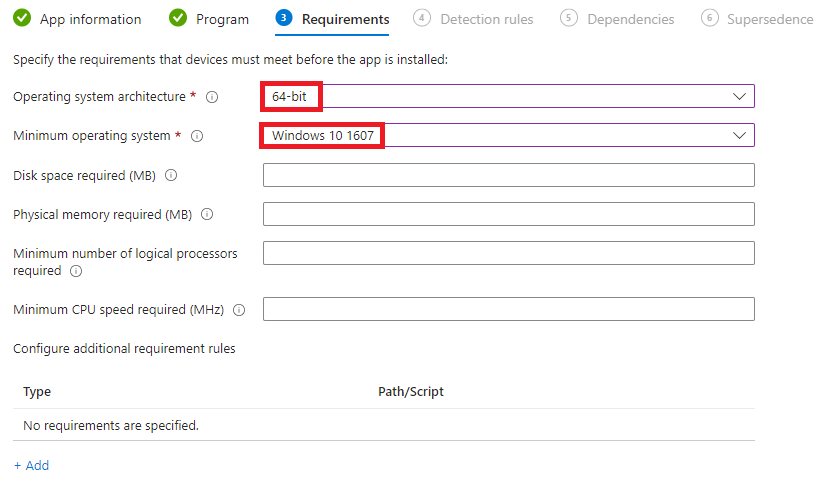Show info for minimum logical processors
Image resolution: width=819 pixels, height=482 pixels.
pos(76,271)
